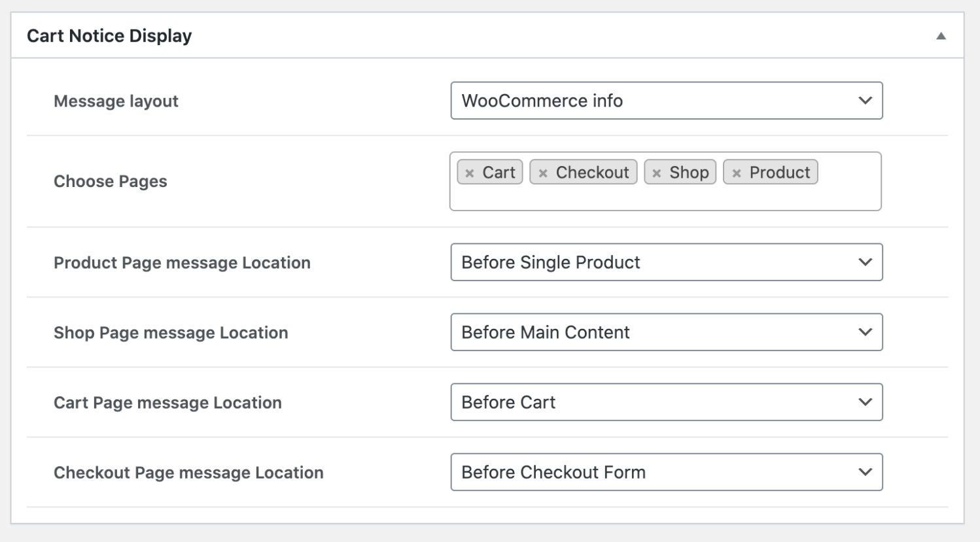Open the Cart Page message Location dropdown
The image size is (980, 542).
click(666, 402)
